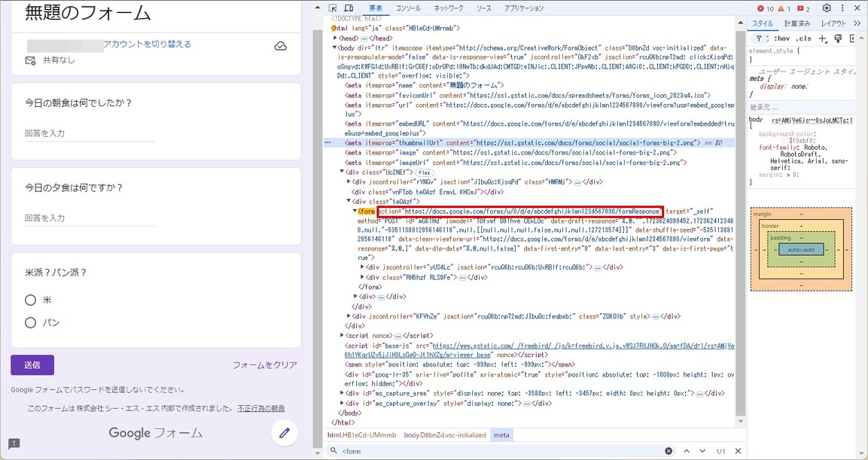This screenshot has height=460, width=868.
Task: Click the DevTools find input containing <form
Action: coord(501,451)
